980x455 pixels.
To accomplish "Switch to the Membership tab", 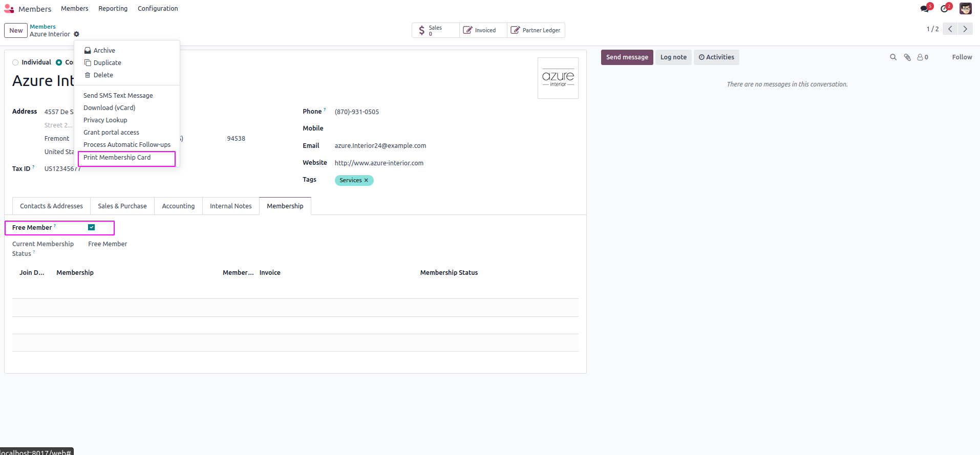I will point(285,206).
